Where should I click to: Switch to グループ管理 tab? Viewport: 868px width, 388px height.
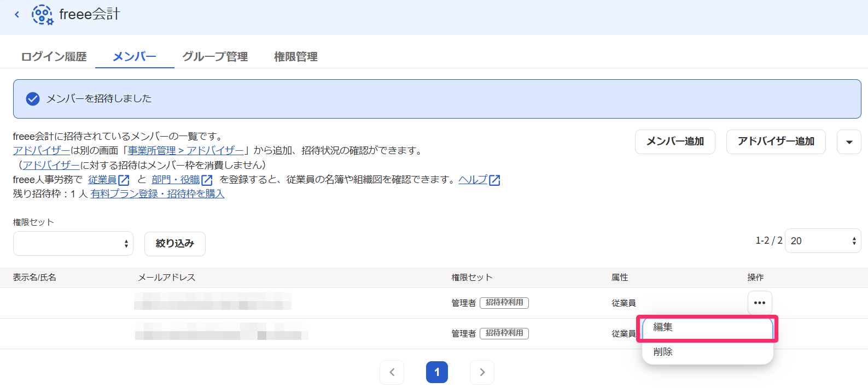(x=215, y=57)
